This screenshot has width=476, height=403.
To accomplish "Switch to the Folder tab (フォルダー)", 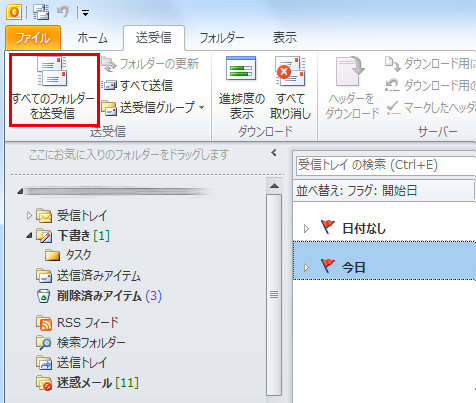I will click(222, 38).
